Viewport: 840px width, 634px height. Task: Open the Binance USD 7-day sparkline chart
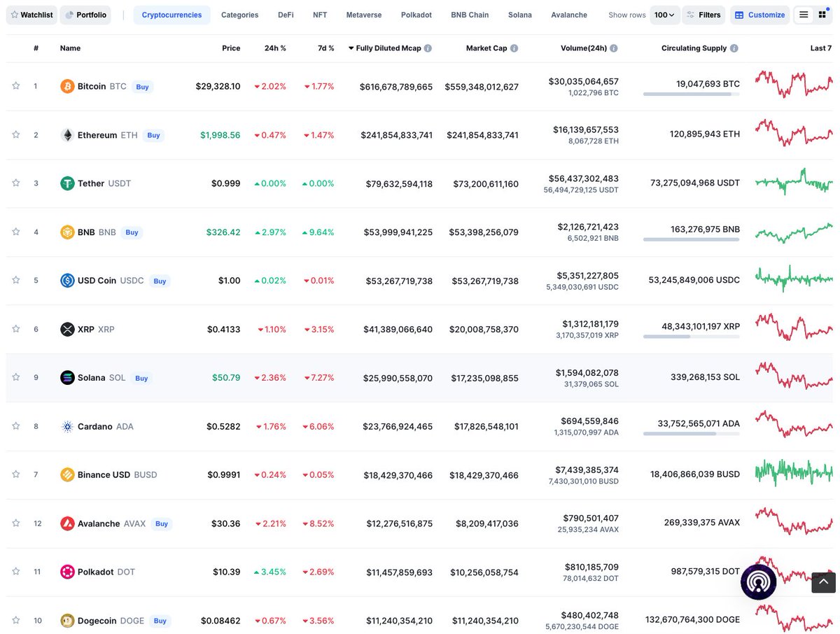pyautogui.click(x=794, y=473)
